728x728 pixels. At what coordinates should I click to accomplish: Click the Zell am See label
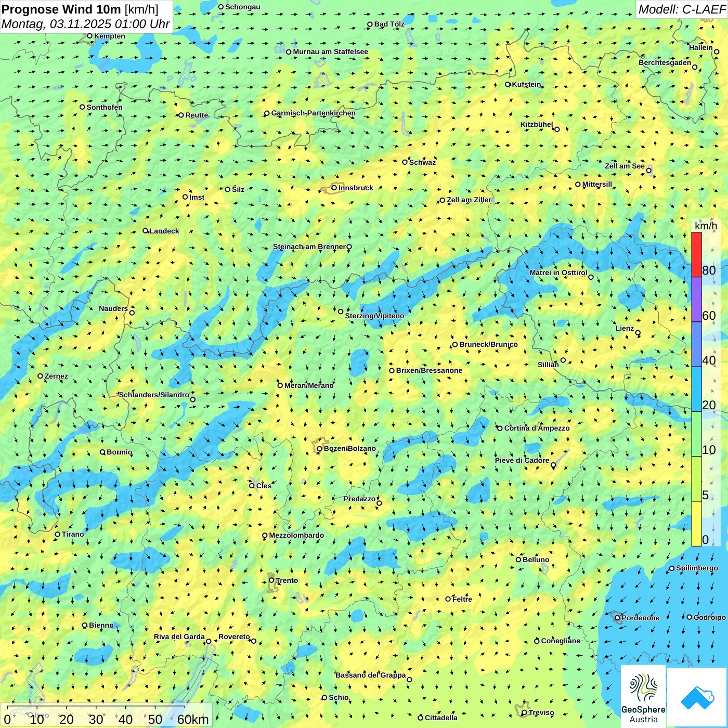(x=625, y=166)
